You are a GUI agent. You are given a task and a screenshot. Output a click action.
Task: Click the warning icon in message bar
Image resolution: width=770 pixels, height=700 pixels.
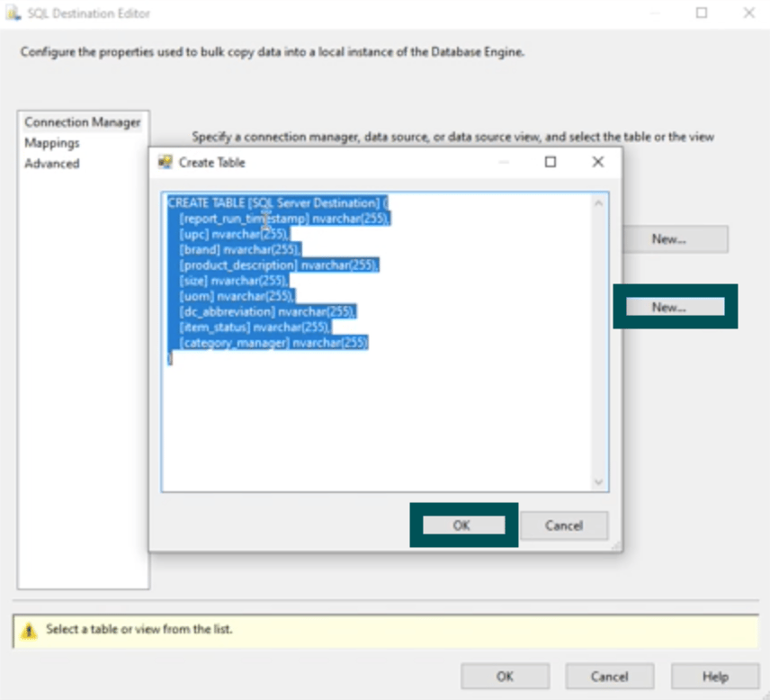(x=29, y=630)
